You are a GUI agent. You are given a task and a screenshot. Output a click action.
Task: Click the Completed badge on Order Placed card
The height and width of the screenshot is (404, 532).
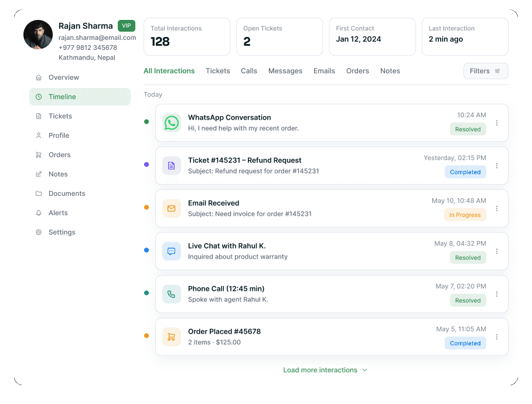[465, 343]
